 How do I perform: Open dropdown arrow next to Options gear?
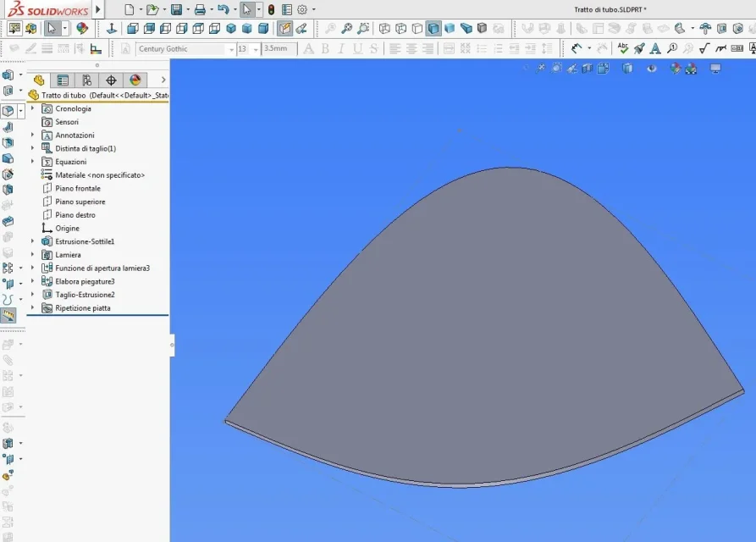click(314, 9)
